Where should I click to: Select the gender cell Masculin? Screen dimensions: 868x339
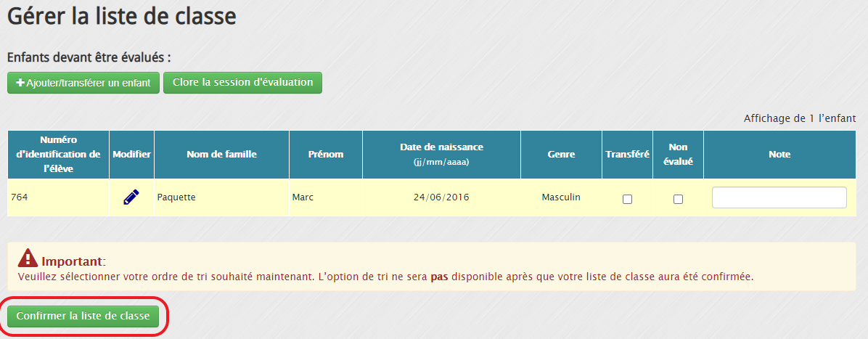[x=561, y=197]
